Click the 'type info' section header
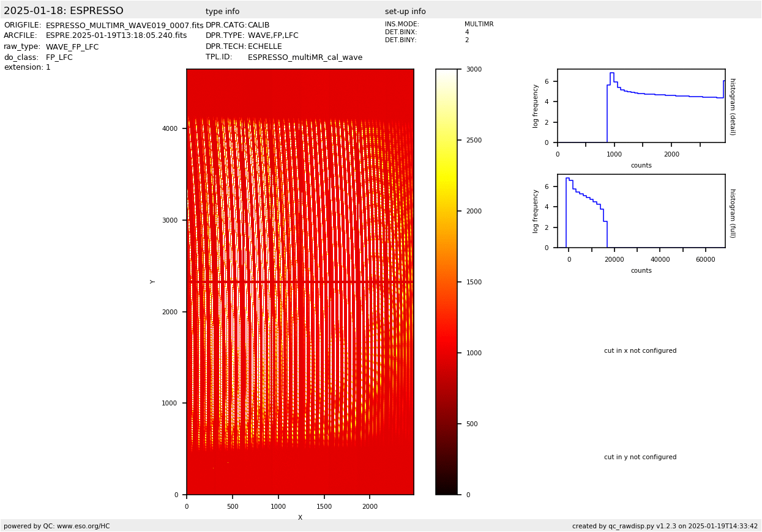 pyautogui.click(x=222, y=12)
